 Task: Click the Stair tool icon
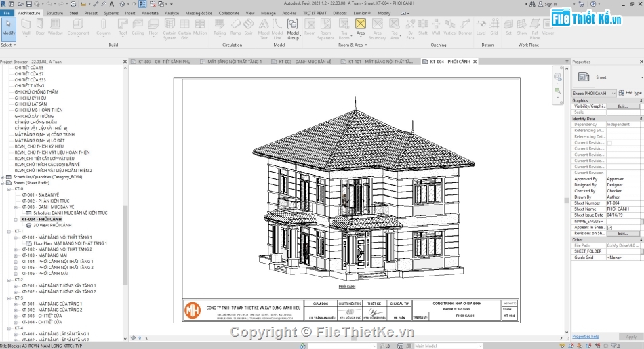[249, 28]
